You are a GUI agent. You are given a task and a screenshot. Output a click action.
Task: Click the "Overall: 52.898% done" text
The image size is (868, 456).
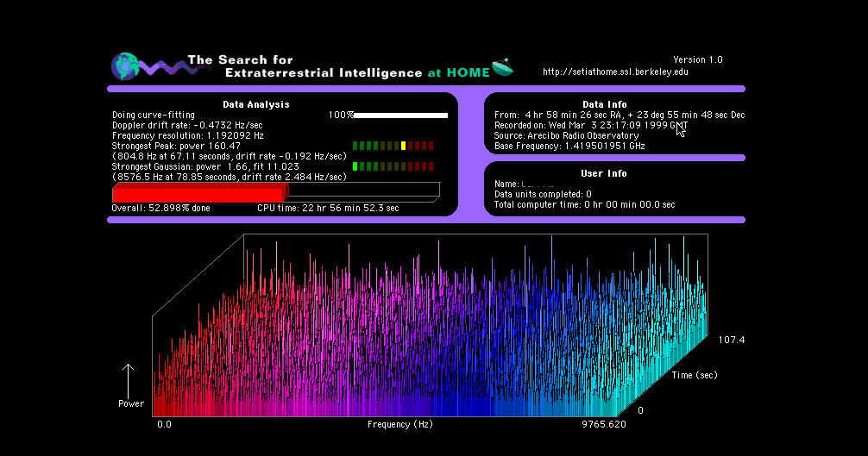pos(160,209)
